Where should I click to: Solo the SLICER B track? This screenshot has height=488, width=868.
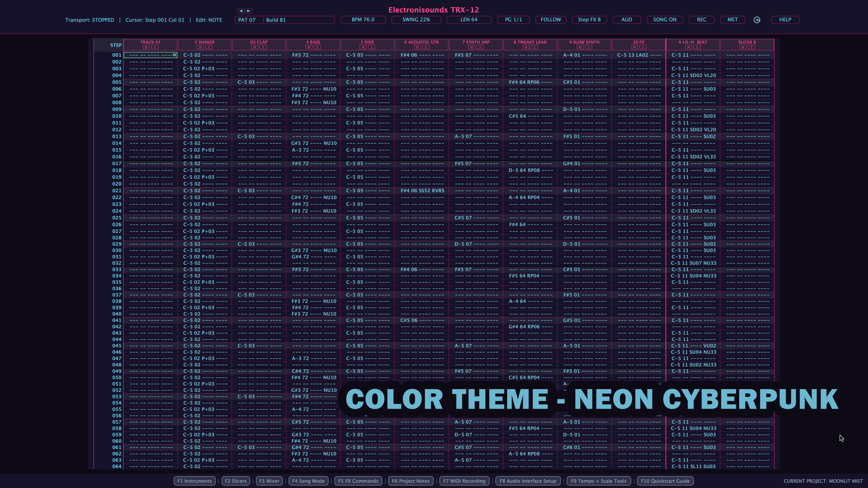click(751, 47)
